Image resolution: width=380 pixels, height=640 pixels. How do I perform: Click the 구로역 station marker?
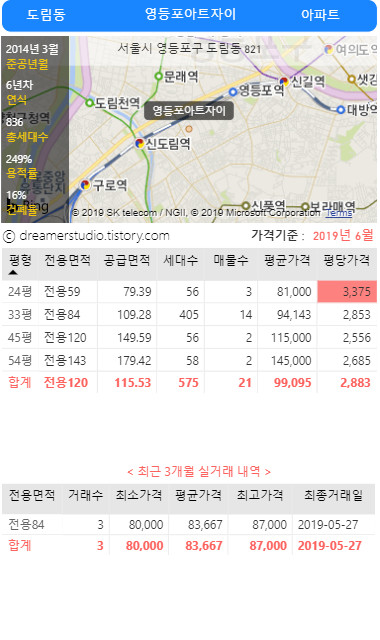click(85, 185)
